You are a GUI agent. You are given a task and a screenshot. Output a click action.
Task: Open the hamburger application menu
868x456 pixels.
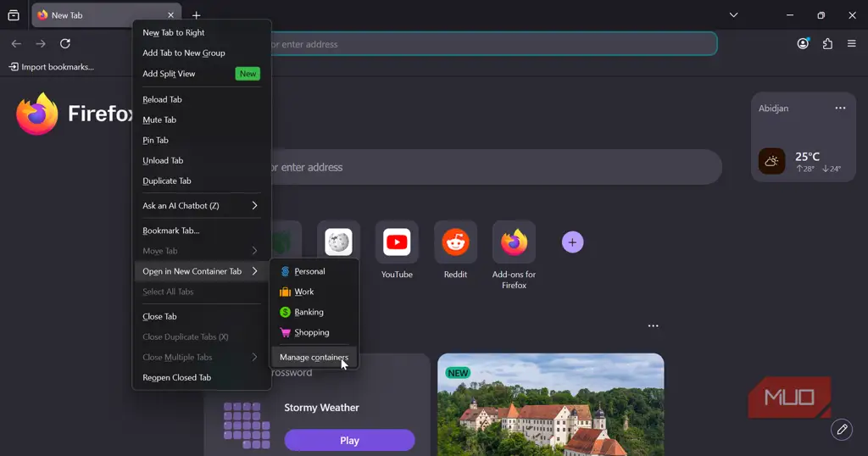[x=851, y=44]
